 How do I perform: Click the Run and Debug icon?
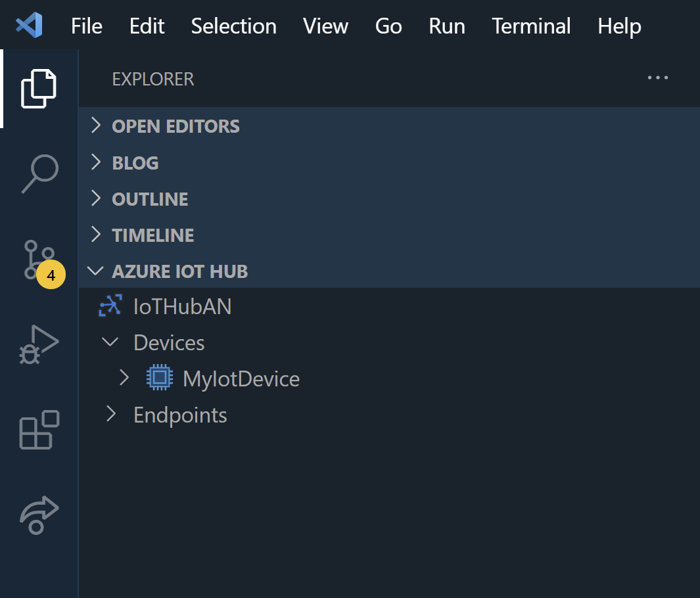coord(37,345)
